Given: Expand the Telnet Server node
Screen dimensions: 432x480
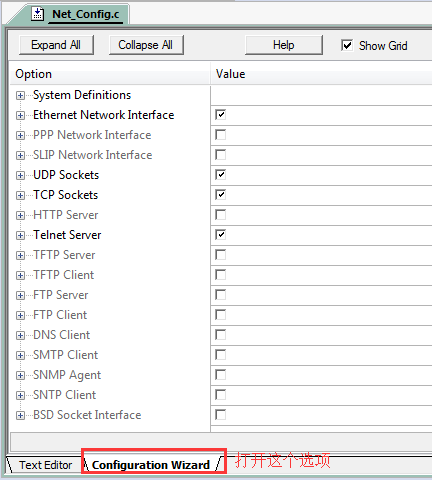Looking at the screenshot, I should pyautogui.click(x=20, y=236).
